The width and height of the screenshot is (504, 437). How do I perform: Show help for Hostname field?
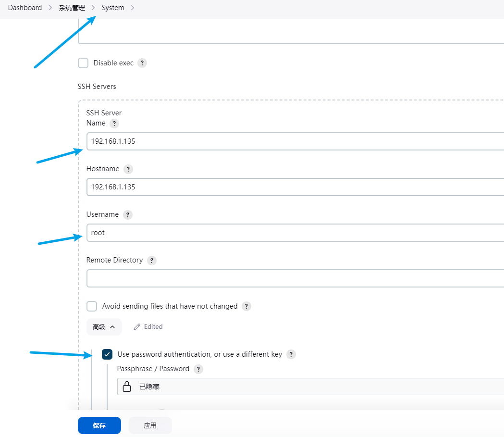[x=128, y=169]
